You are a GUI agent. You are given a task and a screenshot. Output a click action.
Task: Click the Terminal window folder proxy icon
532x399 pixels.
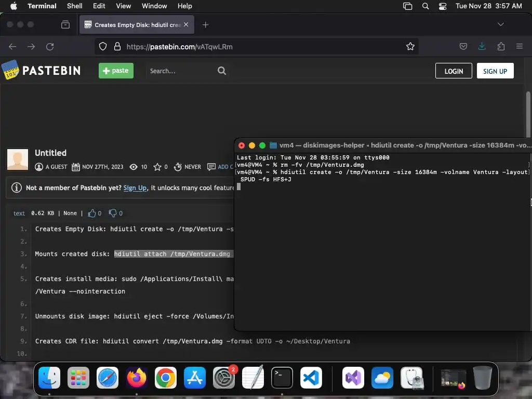click(273, 145)
